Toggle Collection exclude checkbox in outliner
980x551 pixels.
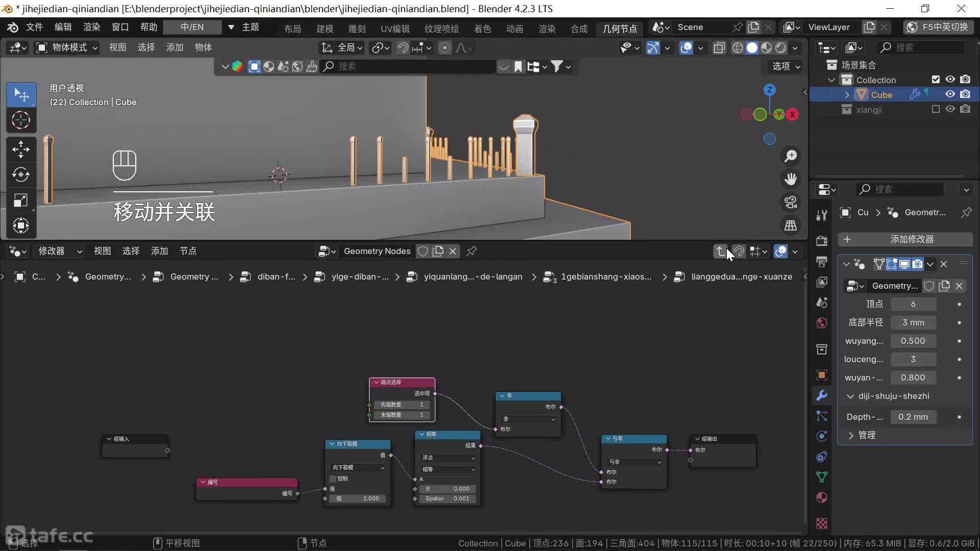[936, 80]
